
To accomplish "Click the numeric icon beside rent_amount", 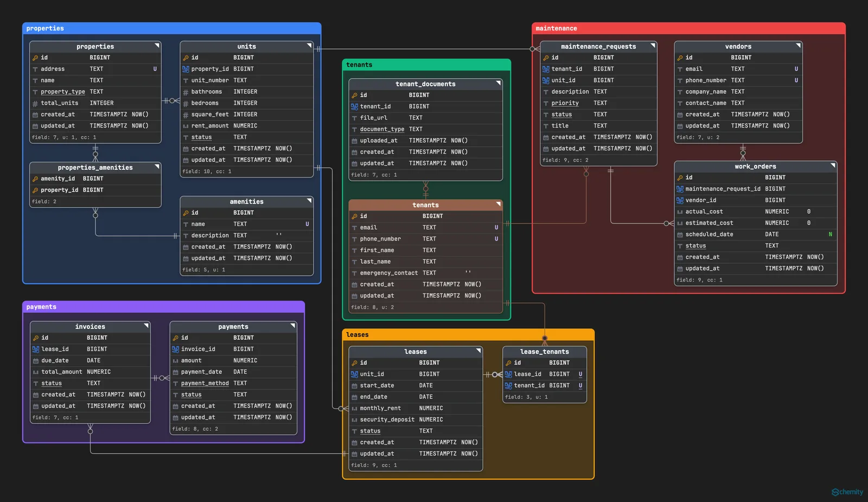I will coord(186,126).
